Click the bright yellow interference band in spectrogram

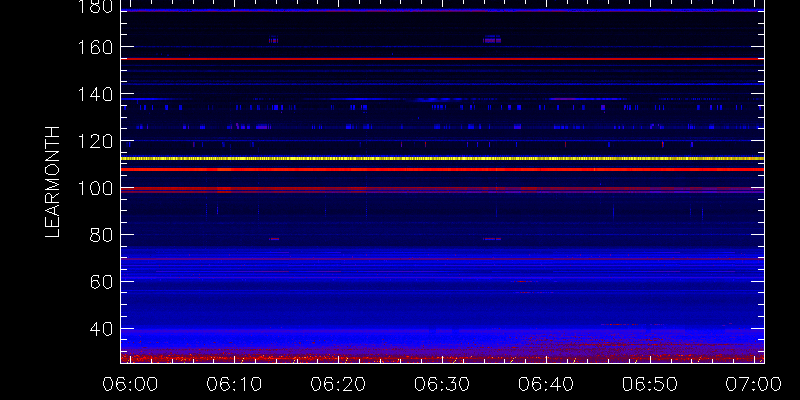(x=442, y=159)
